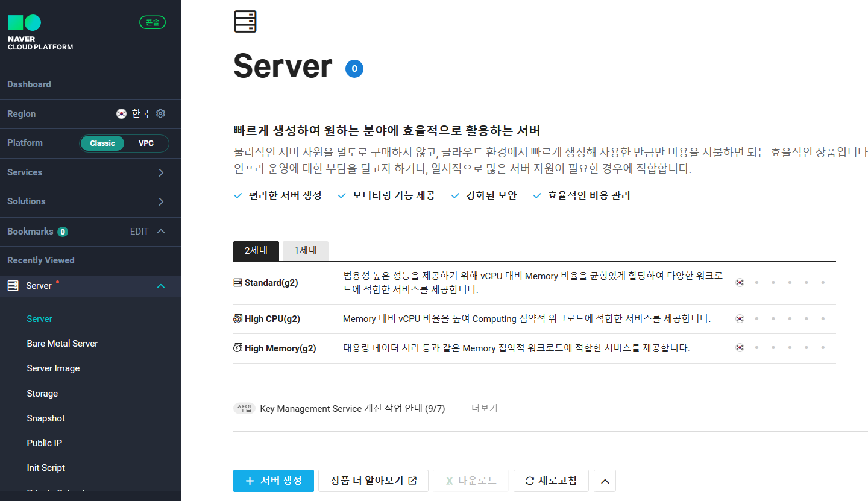Open Server Image page
868x501 pixels.
pyautogui.click(x=53, y=368)
